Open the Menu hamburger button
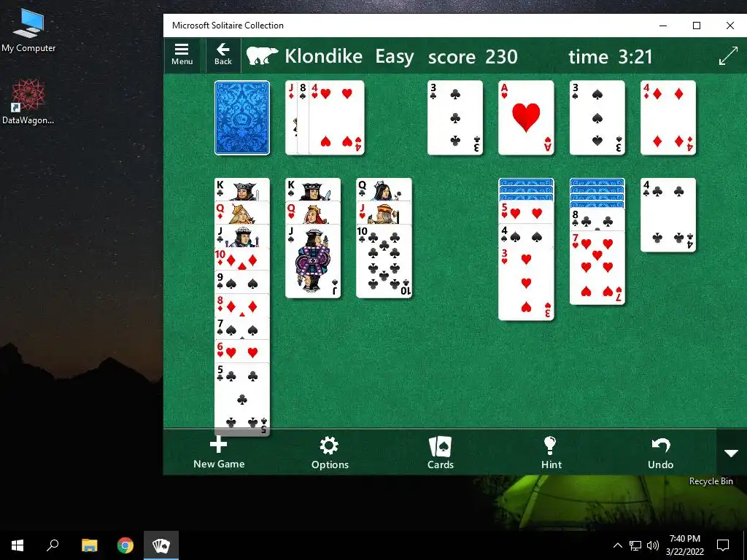The width and height of the screenshot is (747, 560). pos(182,55)
